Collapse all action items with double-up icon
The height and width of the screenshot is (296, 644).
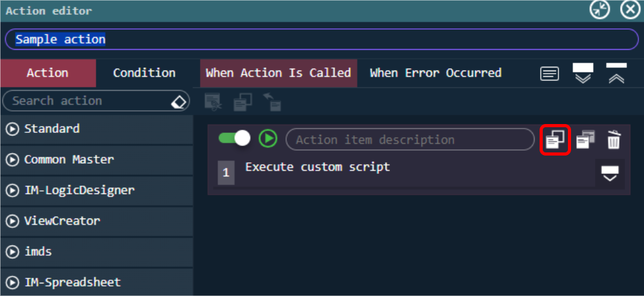[x=616, y=74]
